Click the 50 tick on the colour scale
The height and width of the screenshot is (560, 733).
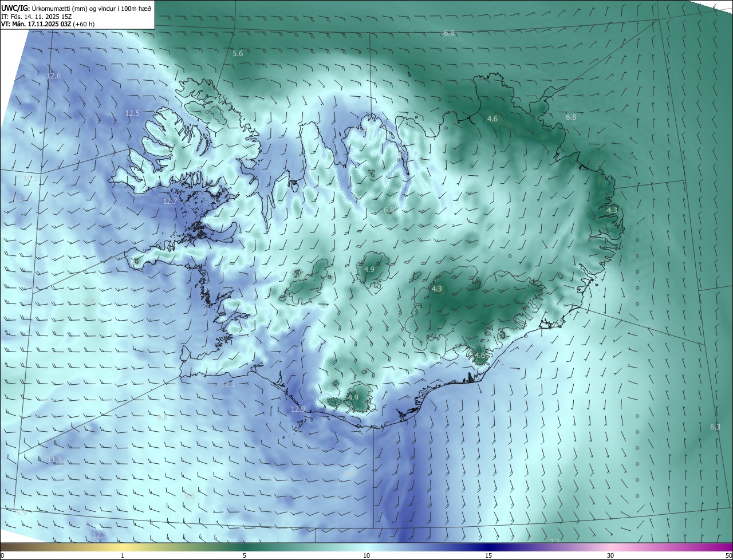(x=728, y=556)
